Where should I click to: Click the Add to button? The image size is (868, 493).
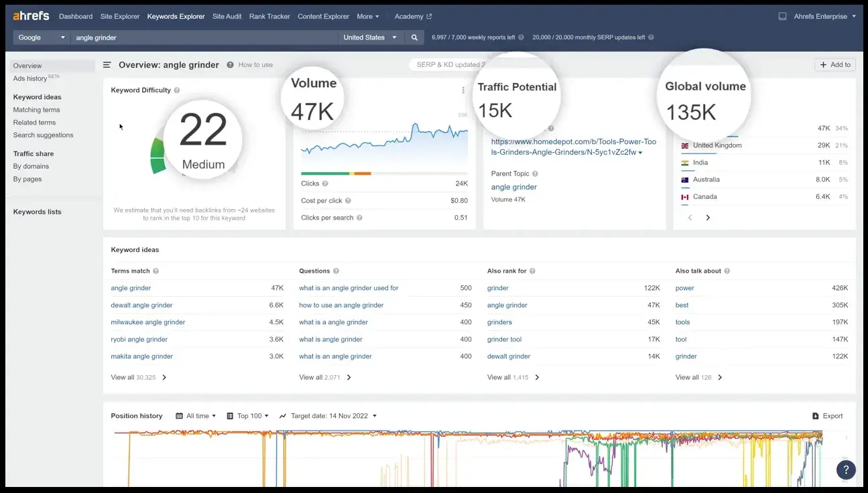(835, 64)
